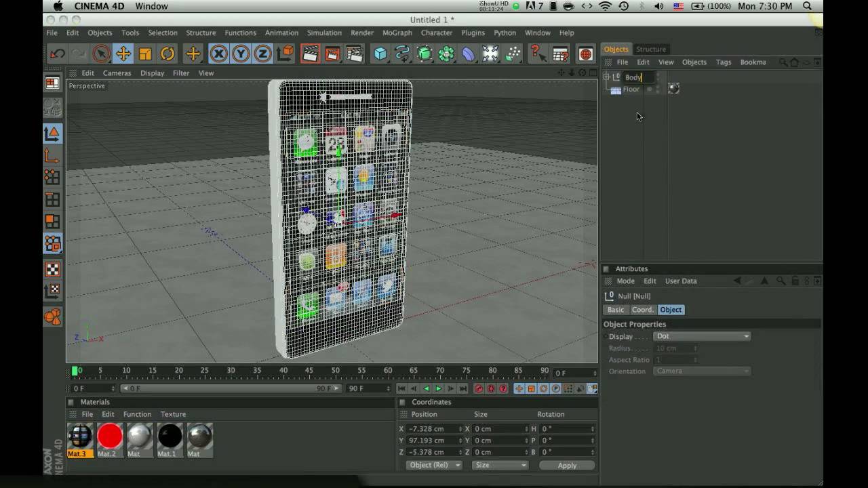The height and width of the screenshot is (488, 868).
Task: Activate the Scale tool in top toolbar
Action: 145,54
